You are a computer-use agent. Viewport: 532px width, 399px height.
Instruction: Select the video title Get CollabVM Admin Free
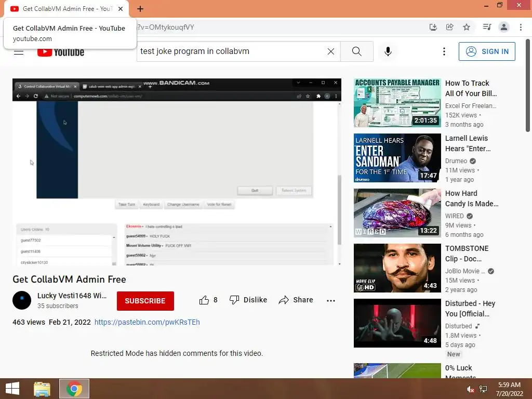point(69,279)
